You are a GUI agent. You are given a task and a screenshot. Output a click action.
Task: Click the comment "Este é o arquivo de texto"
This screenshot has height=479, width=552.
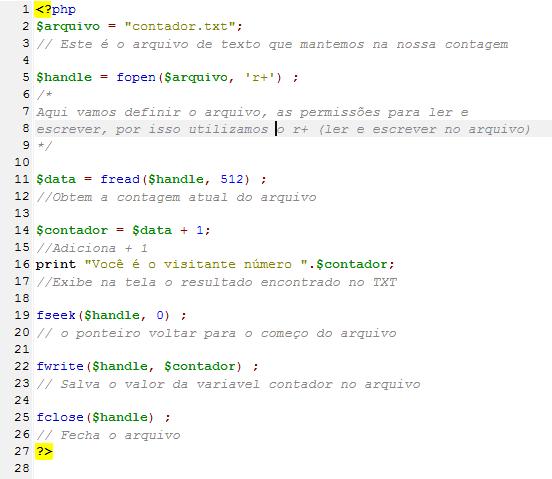click(160, 44)
